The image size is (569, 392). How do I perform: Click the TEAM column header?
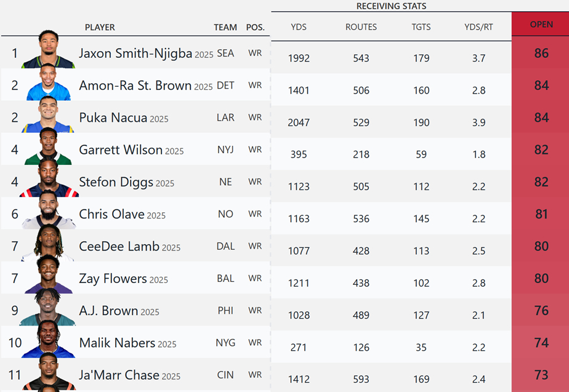[225, 27]
